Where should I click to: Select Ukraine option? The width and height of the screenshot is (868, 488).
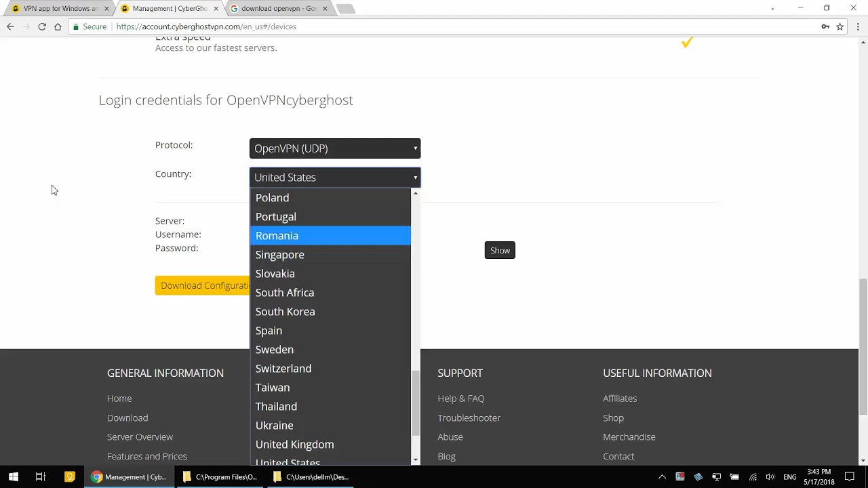330,426
